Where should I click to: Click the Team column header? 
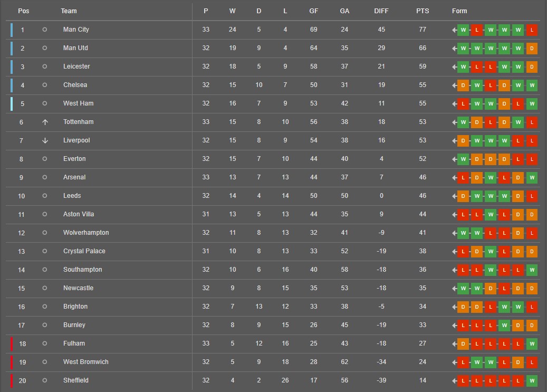pyautogui.click(x=69, y=11)
